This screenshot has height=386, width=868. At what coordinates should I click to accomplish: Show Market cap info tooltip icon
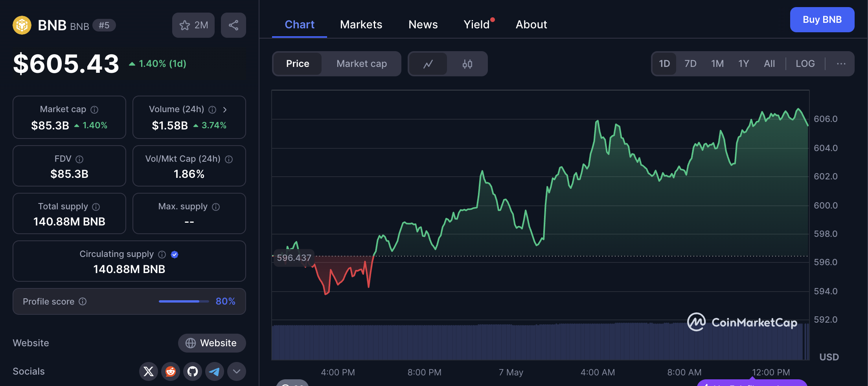tap(94, 110)
